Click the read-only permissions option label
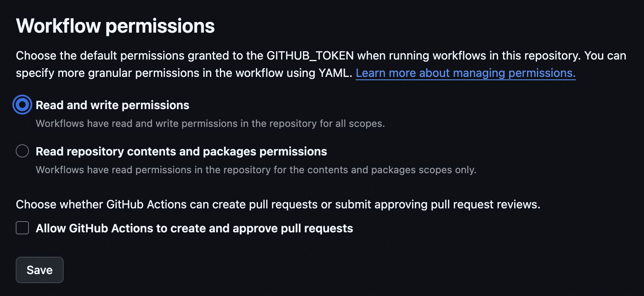This screenshot has width=644, height=296. pos(181,151)
